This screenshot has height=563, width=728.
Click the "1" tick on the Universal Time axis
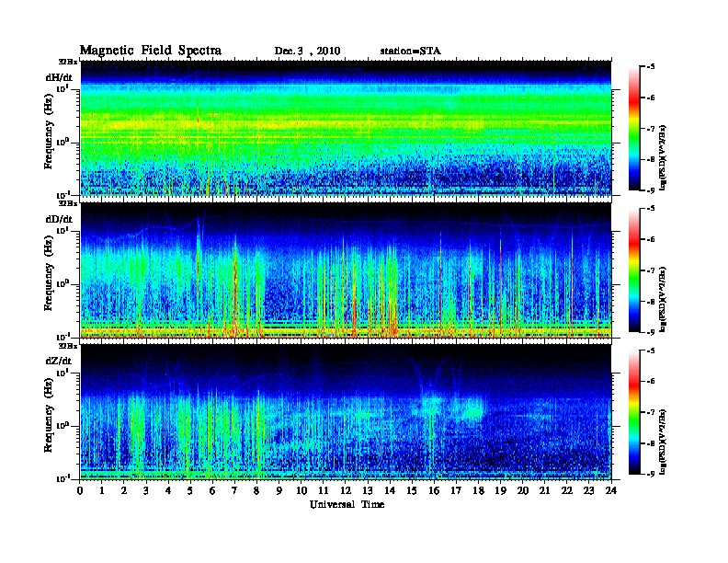[102, 490]
